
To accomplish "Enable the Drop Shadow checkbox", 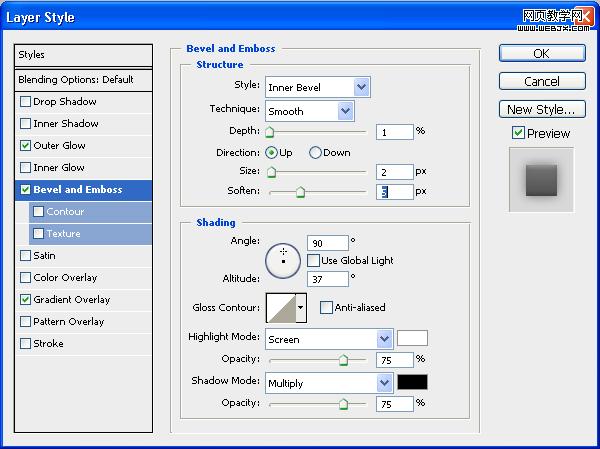I will (25, 101).
